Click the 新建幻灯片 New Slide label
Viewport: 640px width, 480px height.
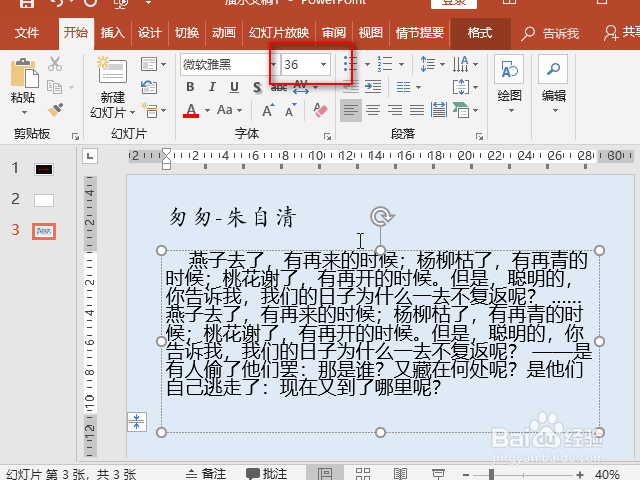click(113, 104)
